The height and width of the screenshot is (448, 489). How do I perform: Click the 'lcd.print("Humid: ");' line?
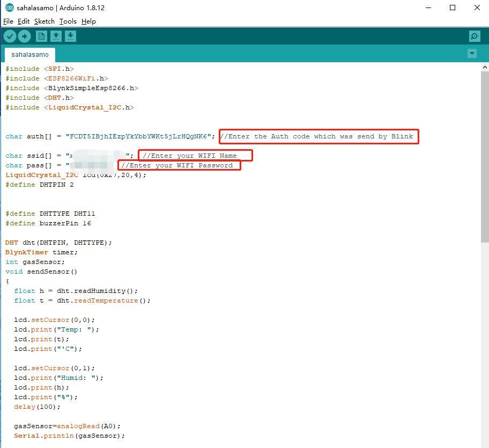[x=58, y=378]
